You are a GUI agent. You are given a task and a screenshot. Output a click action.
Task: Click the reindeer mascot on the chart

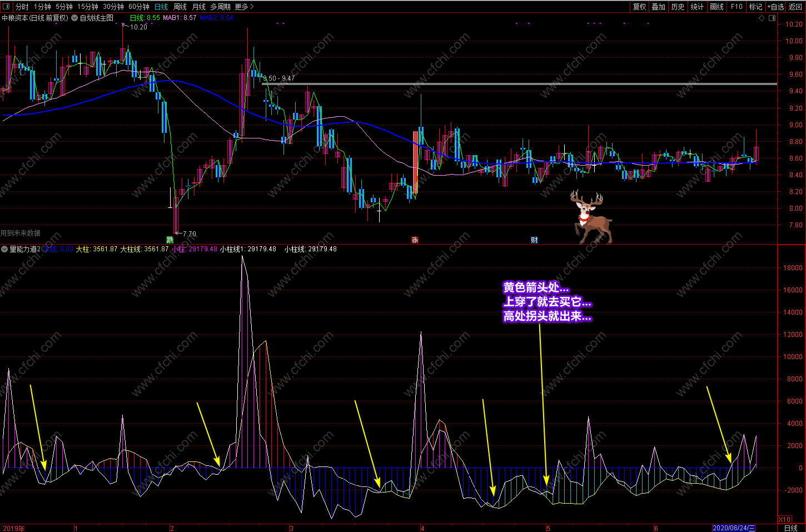pos(591,217)
